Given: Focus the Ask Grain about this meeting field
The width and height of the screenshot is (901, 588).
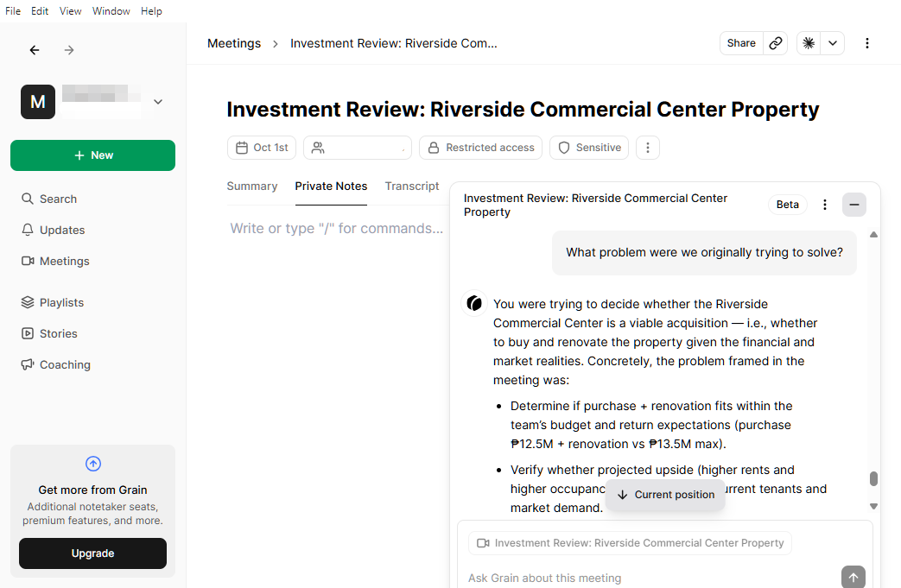Looking at the screenshot, I should pyautogui.click(x=652, y=578).
